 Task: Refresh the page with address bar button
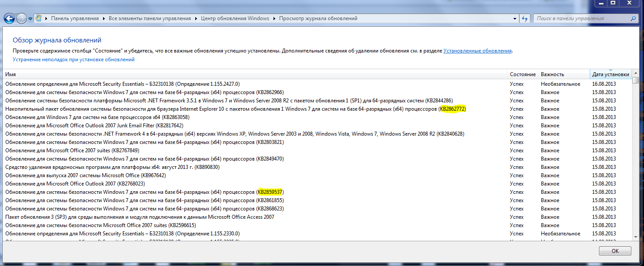(x=525, y=18)
